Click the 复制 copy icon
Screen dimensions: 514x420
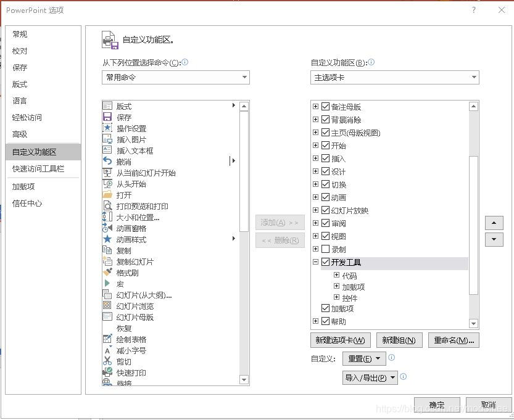pos(107,250)
